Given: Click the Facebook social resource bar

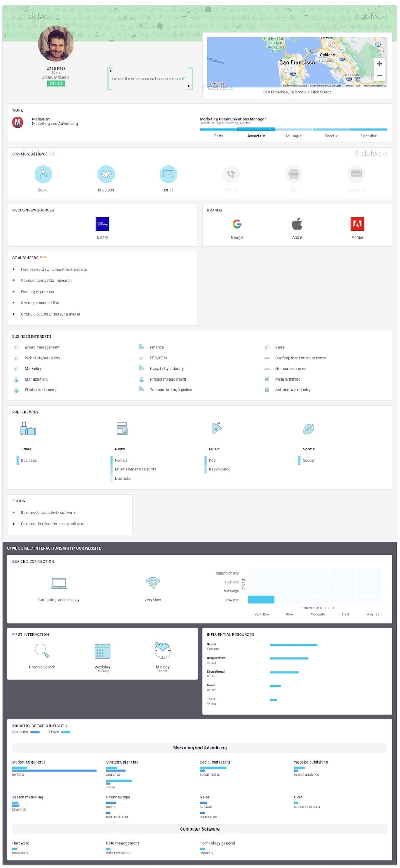Looking at the screenshot, I should click(x=293, y=645).
